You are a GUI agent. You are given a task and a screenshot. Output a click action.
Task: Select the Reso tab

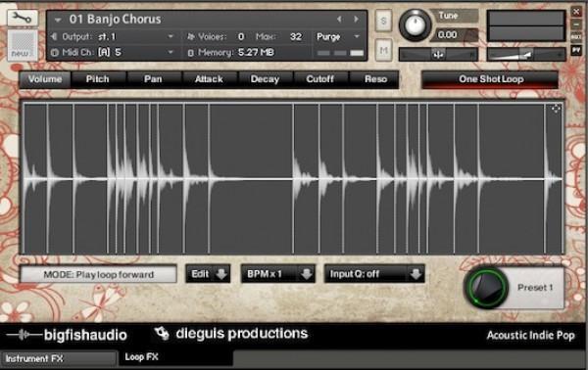tap(375, 79)
